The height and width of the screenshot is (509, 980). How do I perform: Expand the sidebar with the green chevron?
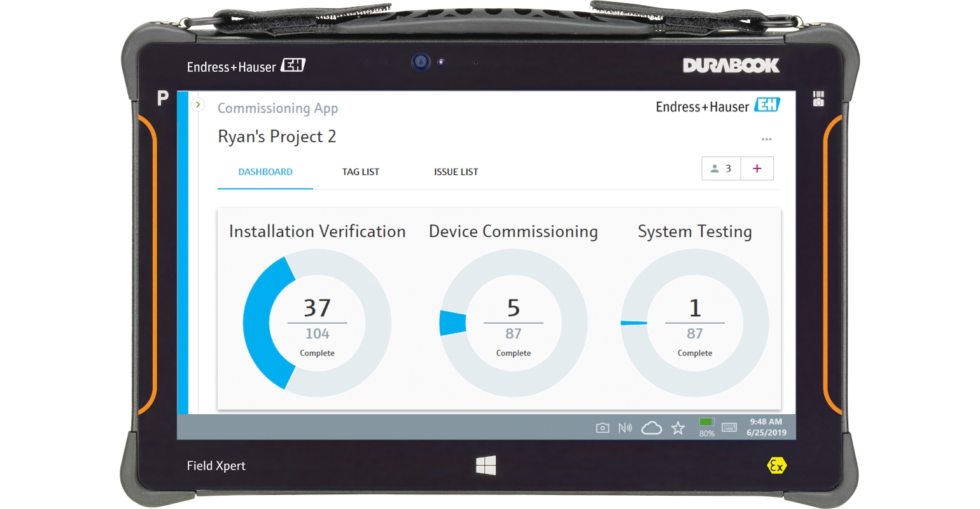click(x=198, y=104)
